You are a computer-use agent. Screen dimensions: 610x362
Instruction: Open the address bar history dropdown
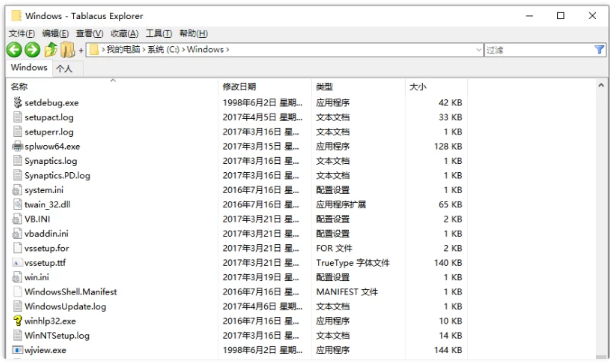(x=479, y=50)
